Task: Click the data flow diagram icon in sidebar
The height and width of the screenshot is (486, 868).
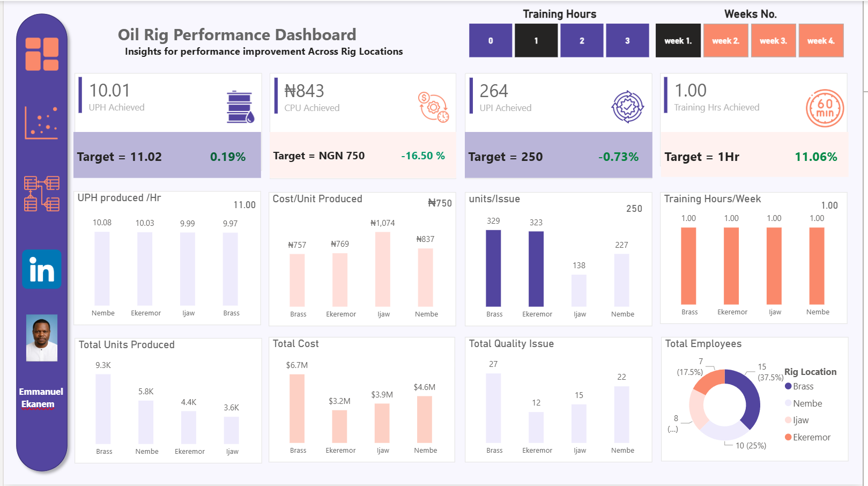Action: [43, 195]
